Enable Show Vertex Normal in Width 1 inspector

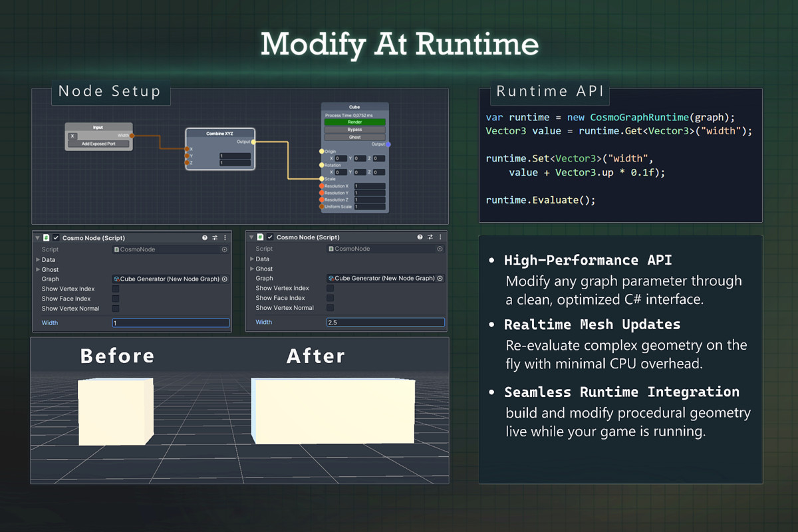[116, 309]
